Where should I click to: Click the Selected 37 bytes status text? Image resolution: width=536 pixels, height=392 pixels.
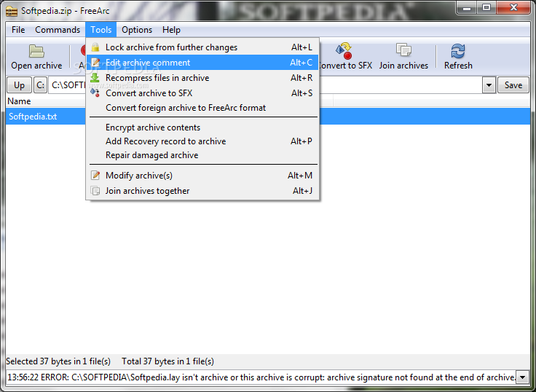[58, 361]
